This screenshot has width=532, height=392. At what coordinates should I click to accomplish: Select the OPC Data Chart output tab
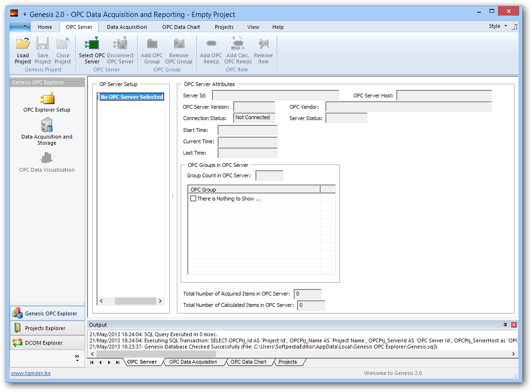pyautogui.click(x=248, y=362)
